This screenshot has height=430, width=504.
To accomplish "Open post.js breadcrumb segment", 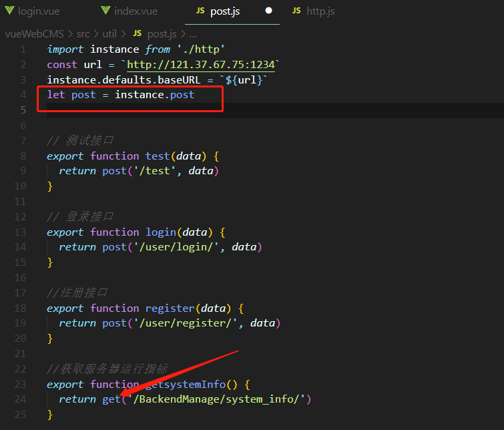I will click(x=162, y=34).
